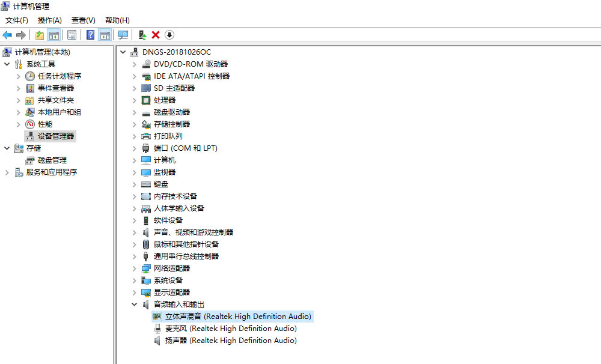The height and width of the screenshot is (364, 601).
Task: Select 计算机管理(本地) root item
Action: (43, 52)
